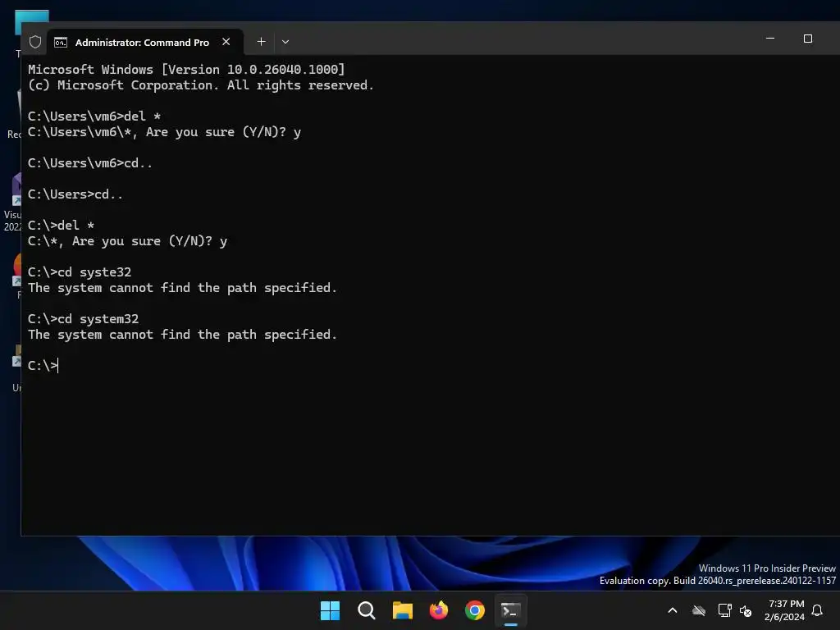The image size is (840, 630).
Task: Click the Microsoft Windows version line
Action: 186,70
